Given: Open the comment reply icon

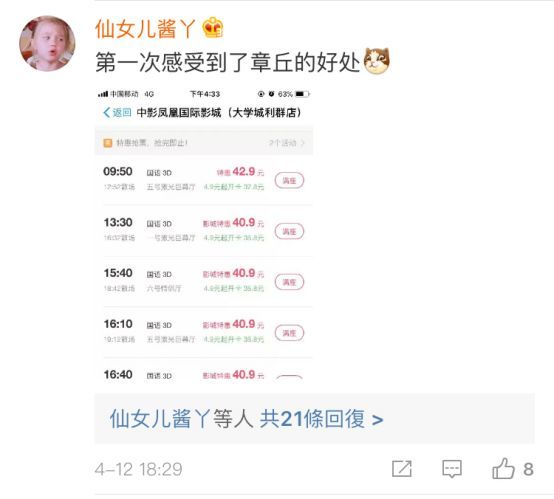Looking at the screenshot, I should tap(452, 469).
